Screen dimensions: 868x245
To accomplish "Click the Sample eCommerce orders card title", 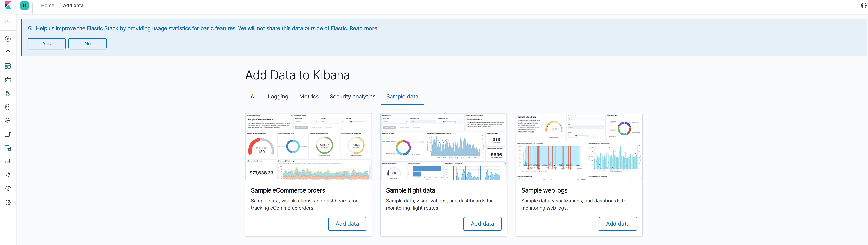I will point(288,190).
